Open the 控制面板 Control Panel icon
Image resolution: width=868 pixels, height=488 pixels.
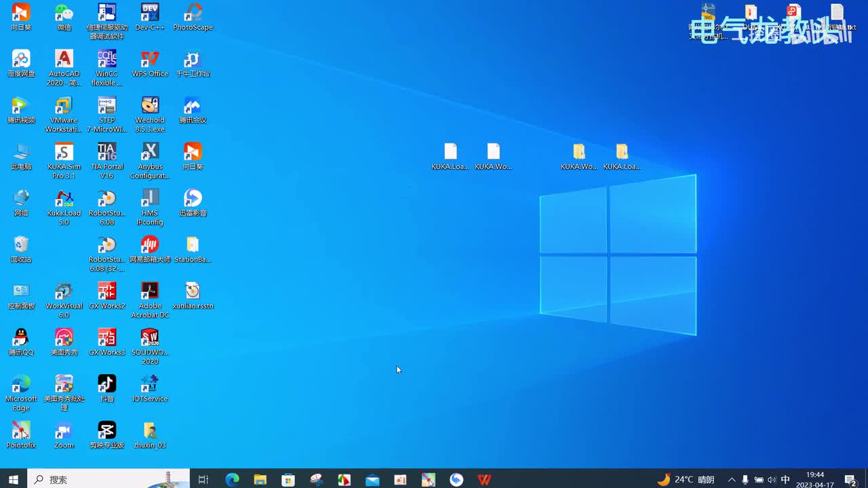click(x=21, y=296)
